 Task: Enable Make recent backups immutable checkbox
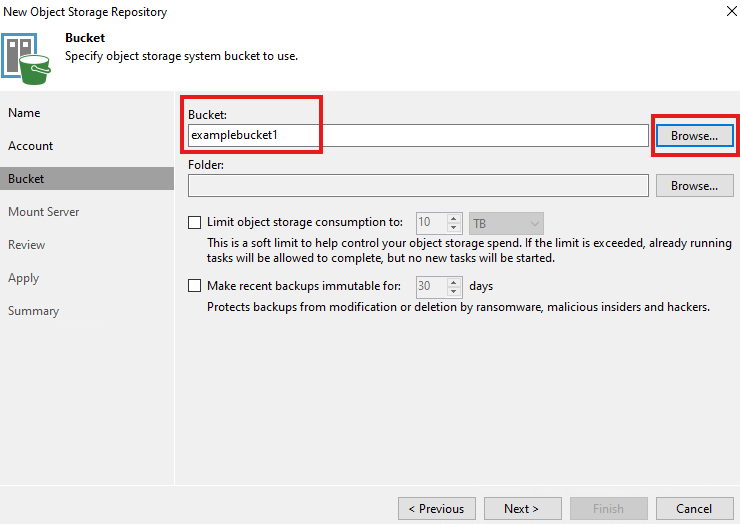point(195,286)
